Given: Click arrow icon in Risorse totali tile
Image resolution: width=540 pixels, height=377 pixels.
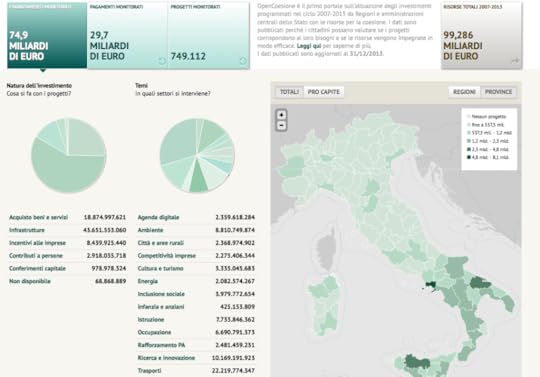Looking at the screenshot, I should tap(515, 61).
